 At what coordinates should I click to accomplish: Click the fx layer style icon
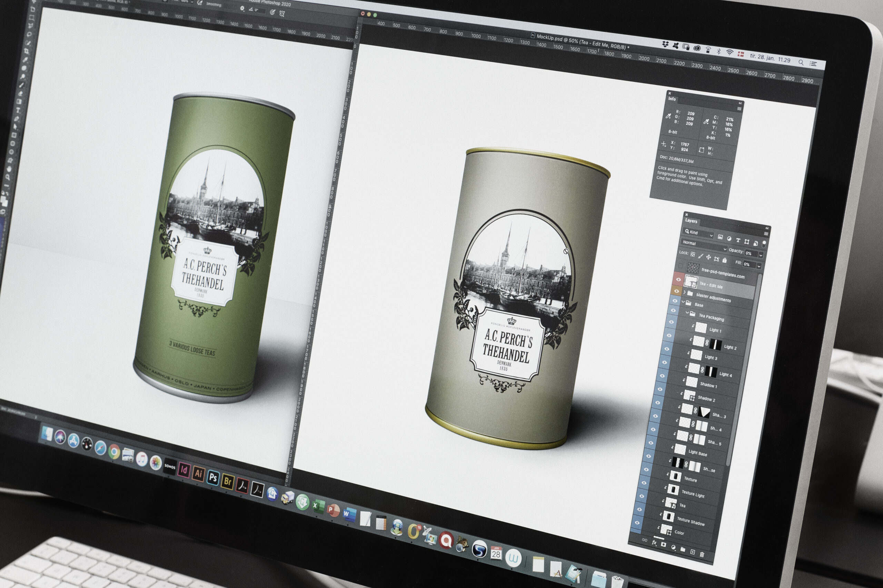[x=654, y=542]
